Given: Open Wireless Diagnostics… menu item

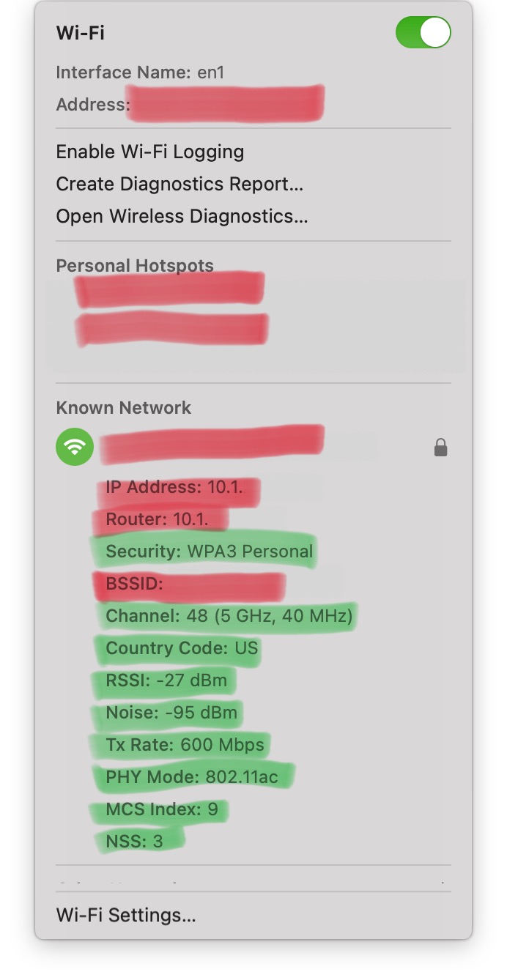Looking at the screenshot, I should coord(182,216).
